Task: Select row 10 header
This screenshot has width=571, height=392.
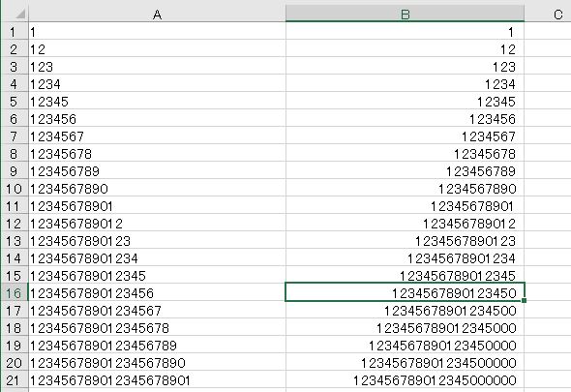Action: [14, 189]
